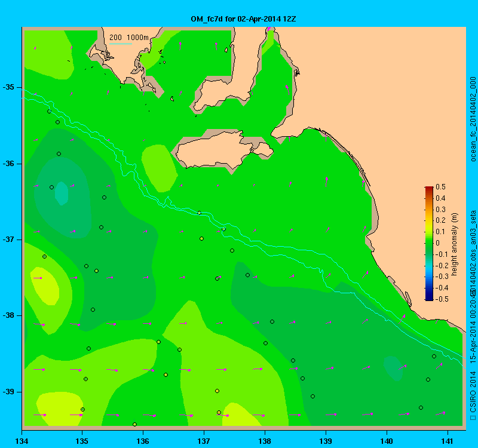Click the colorbar tick label '-0.5' at bottom
Image resolution: width=478 pixels, height=448 pixels.
[442, 299]
